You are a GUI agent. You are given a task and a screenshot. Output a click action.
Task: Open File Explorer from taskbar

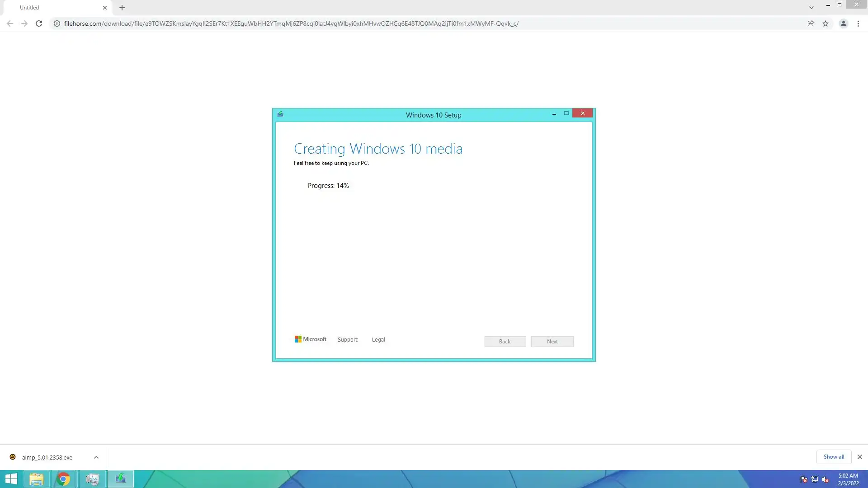tap(37, 479)
